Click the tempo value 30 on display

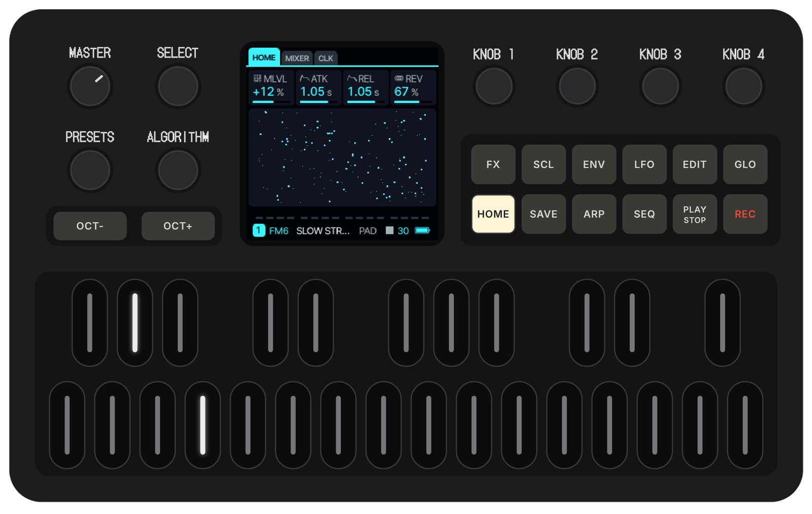click(x=403, y=231)
